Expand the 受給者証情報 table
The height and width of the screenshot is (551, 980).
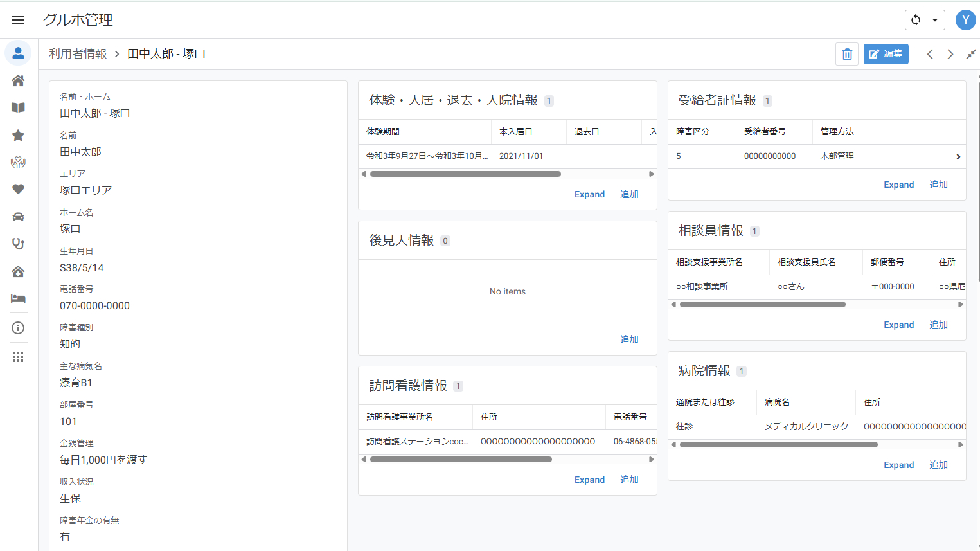point(898,185)
